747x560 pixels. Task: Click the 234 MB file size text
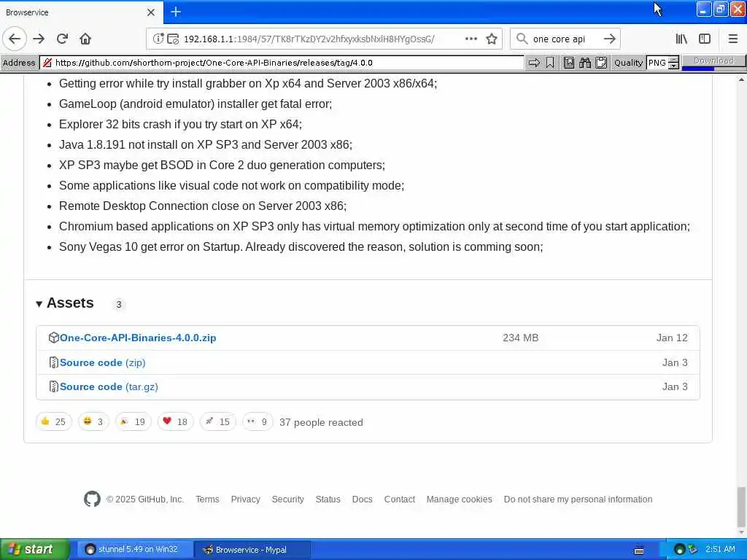(520, 338)
